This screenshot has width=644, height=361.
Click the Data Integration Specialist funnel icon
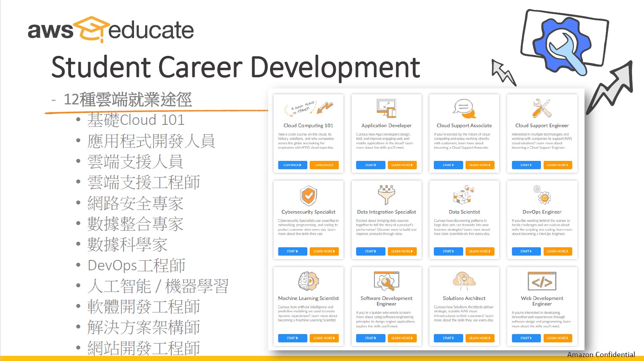[386, 195]
